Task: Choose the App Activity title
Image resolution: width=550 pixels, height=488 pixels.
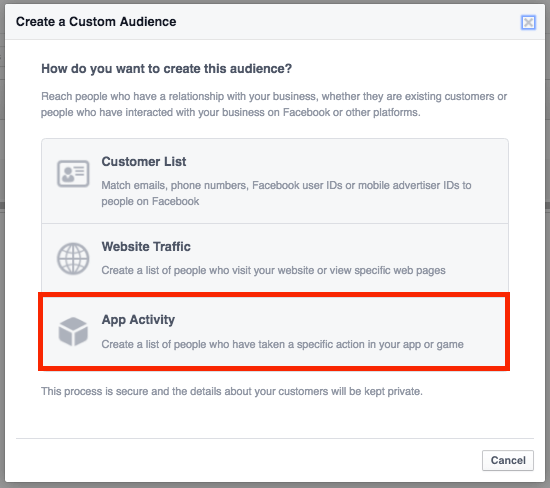Action: point(138,320)
